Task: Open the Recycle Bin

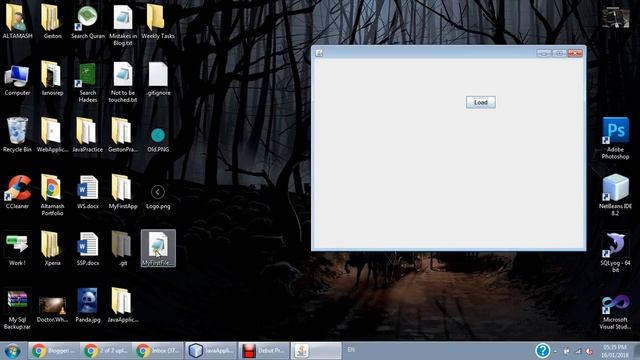Action: click(x=17, y=135)
